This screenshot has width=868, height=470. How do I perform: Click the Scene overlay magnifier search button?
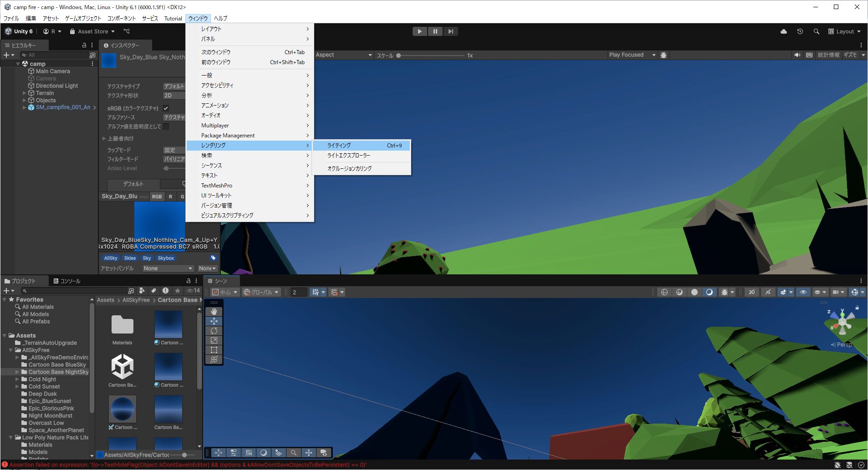click(x=294, y=453)
